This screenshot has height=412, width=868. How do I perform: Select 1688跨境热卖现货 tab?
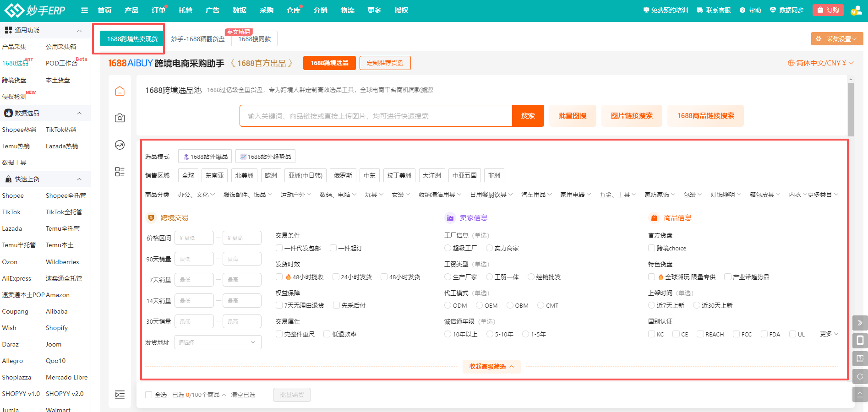tap(132, 39)
